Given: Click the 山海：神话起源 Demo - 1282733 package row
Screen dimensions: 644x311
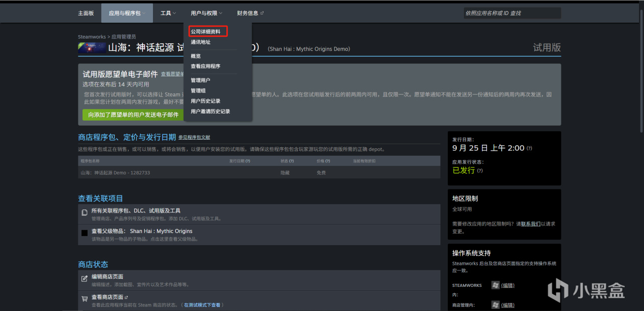Looking at the screenshot, I should (x=259, y=172).
